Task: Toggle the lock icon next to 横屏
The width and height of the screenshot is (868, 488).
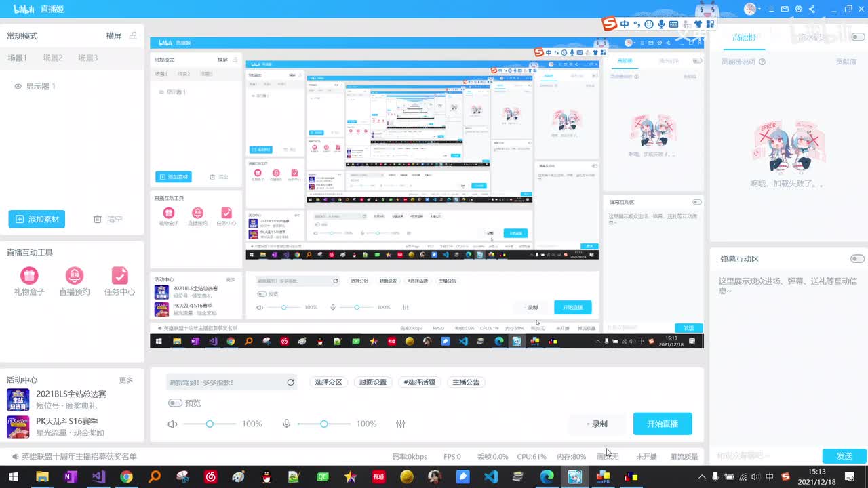Action: click(x=133, y=36)
